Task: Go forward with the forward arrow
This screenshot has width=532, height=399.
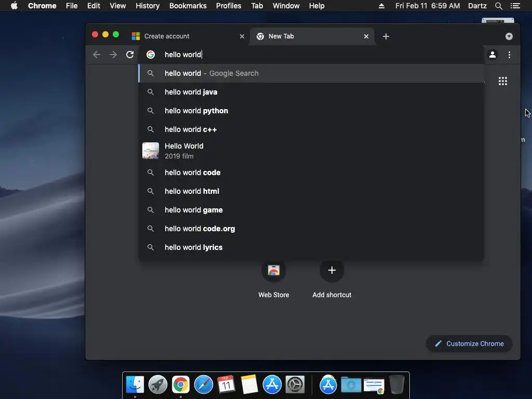Action: [113, 55]
